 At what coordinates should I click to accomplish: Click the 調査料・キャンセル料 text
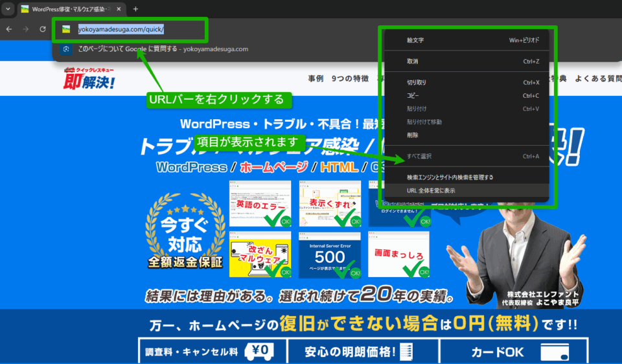(192, 352)
